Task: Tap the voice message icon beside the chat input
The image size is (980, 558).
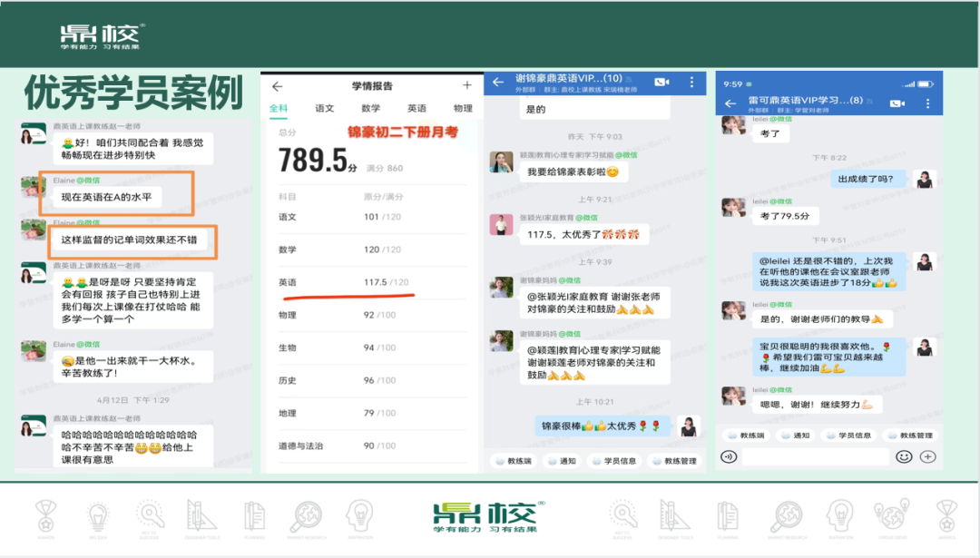Action: tap(729, 456)
